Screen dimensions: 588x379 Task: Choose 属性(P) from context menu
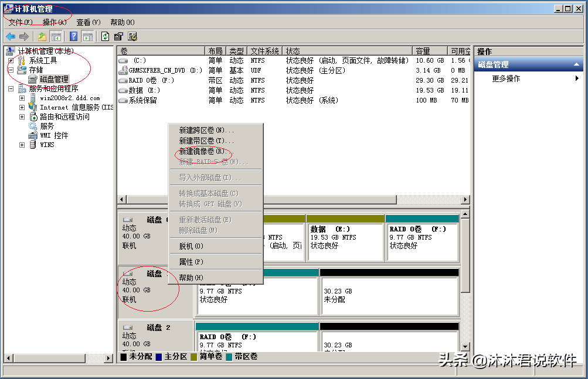click(216, 262)
